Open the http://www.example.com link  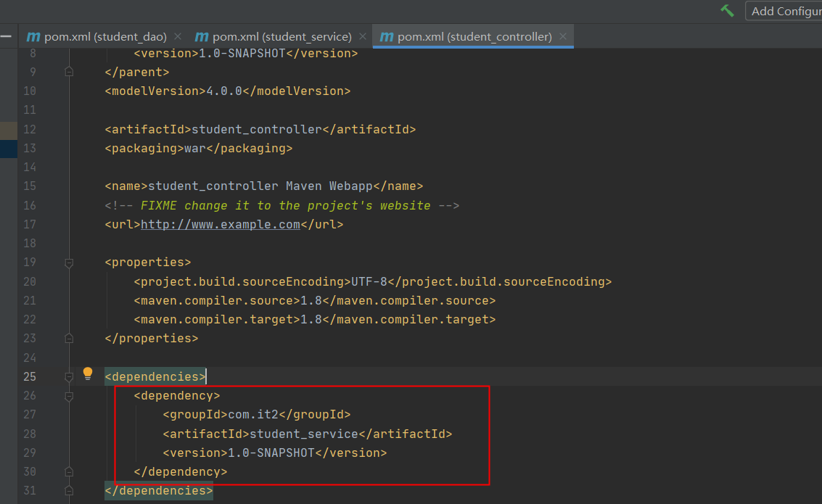point(220,225)
